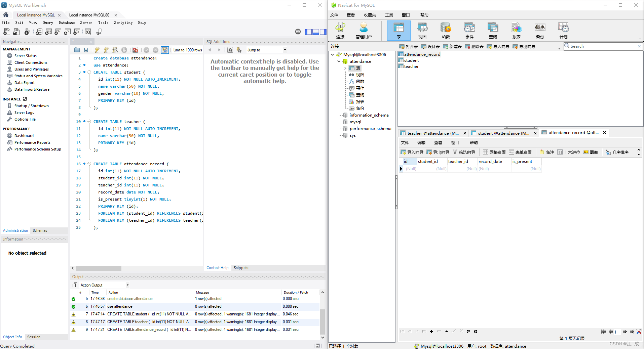
Task: Create a new schema in Workbench
Action: coord(39,32)
